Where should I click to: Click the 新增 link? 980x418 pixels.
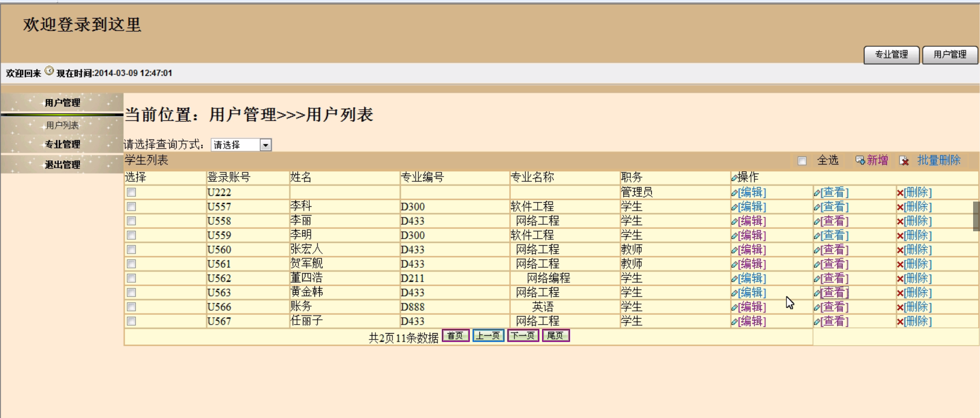tap(878, 160)
